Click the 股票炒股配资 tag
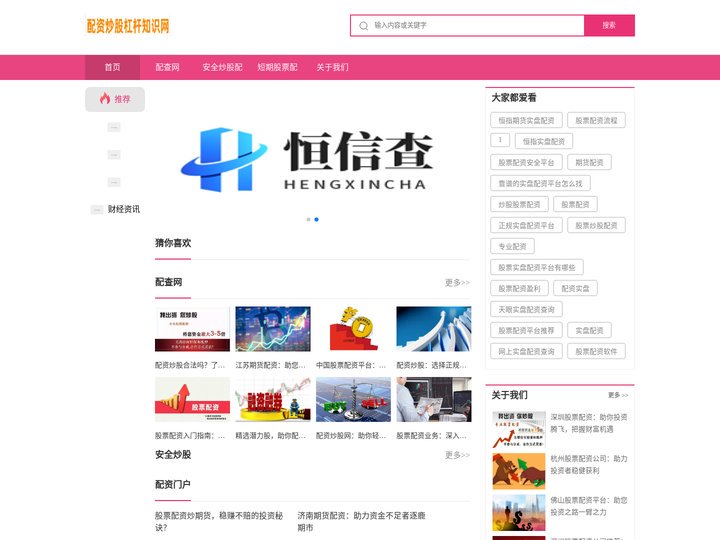720x540 pixels. click(596, 225)
